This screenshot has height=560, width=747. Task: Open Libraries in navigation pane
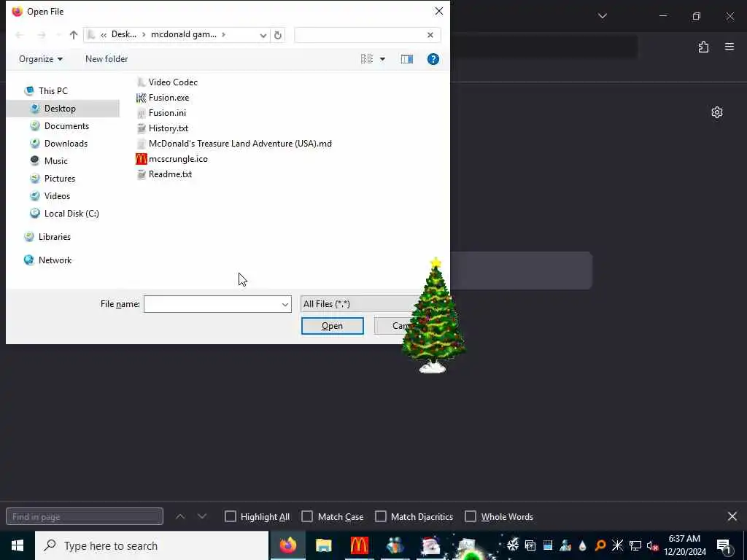54,237
